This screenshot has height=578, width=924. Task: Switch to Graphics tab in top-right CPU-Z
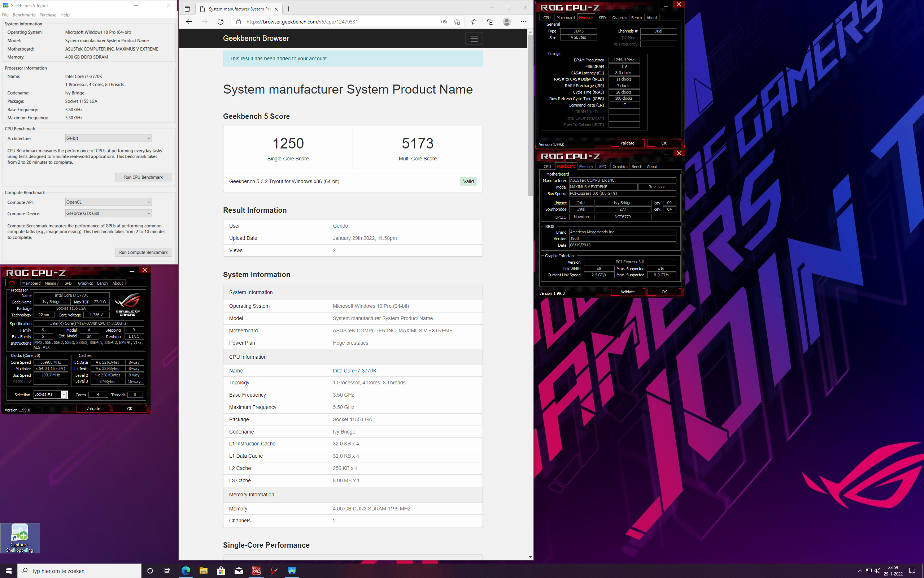tap(619, 18)
